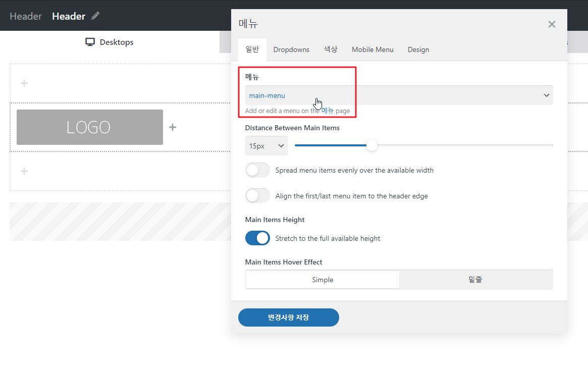Choose the Simple hover effect
This screenshot has height=372, width=588.
click(x=323, y=280)
